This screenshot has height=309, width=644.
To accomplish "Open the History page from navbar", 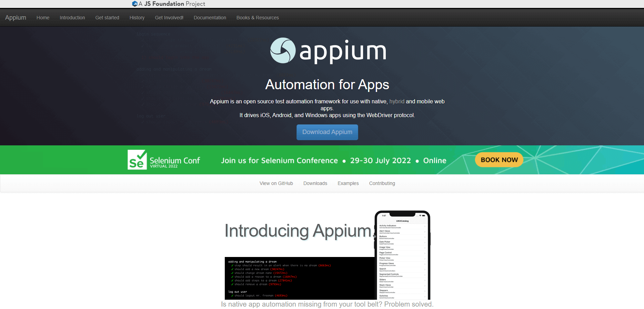I will (137, 18).
